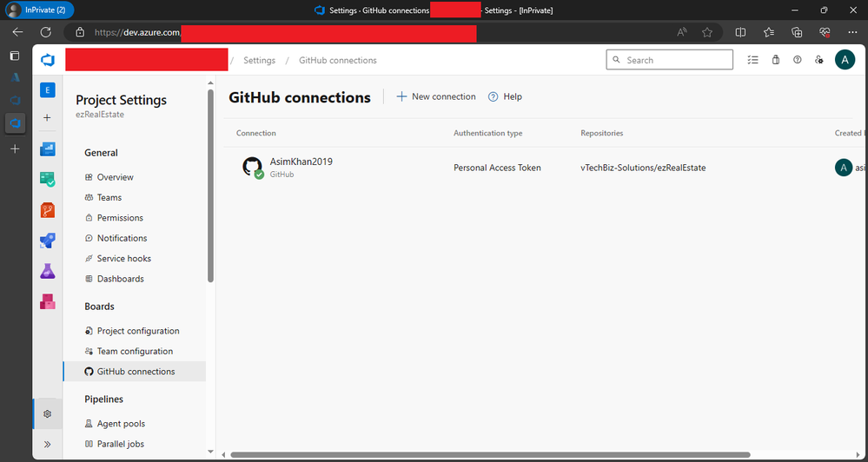
Task: Click GitHub connections breadcrumb link
Action: point(338,60)
